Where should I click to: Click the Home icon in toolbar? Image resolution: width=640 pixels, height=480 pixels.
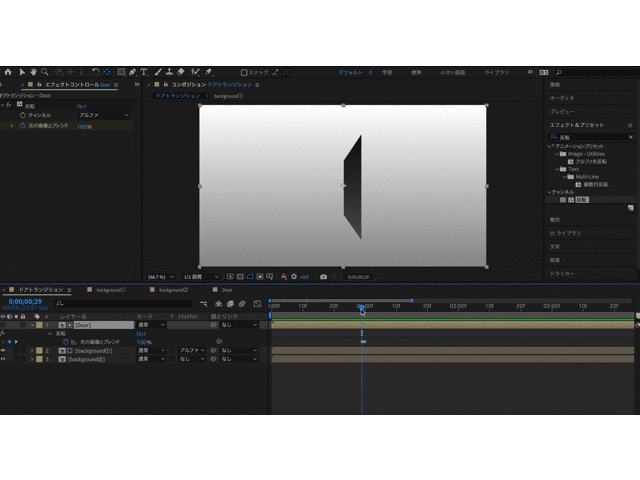(x=8, y=72)
